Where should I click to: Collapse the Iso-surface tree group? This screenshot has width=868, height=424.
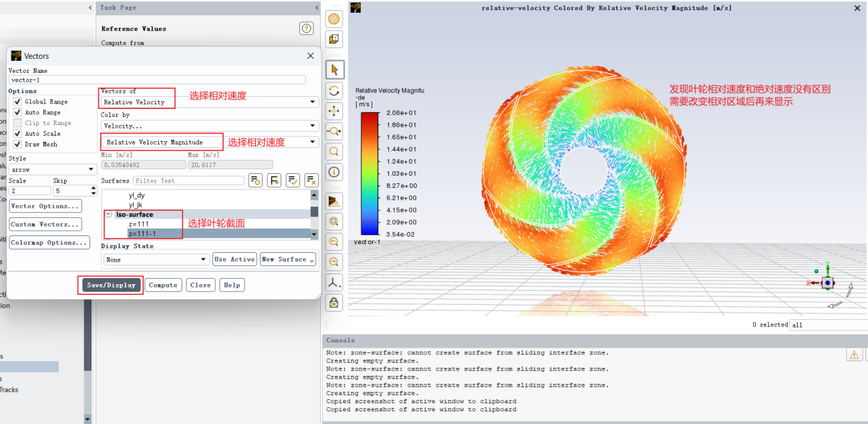point(108,215)
